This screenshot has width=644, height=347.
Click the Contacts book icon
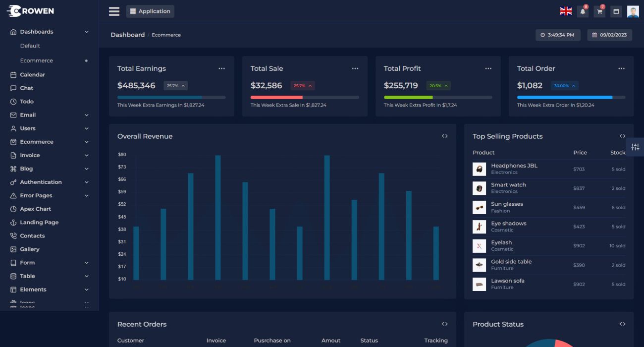click(13, 236)
